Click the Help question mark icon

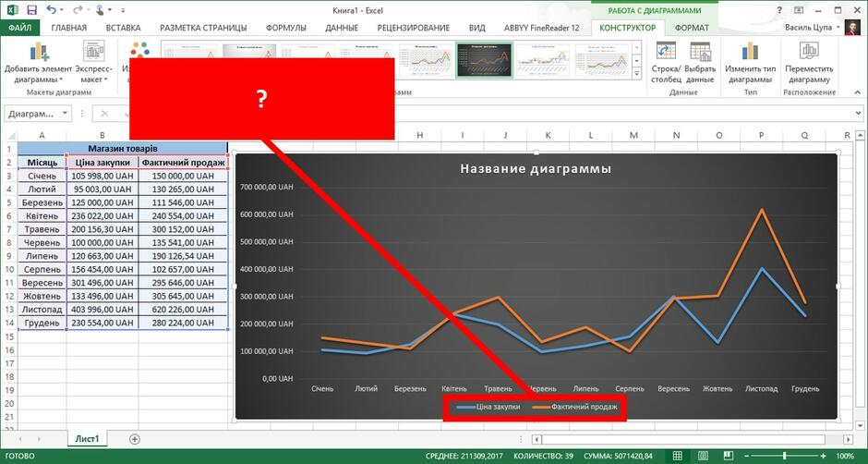click(x=779, y=10)
